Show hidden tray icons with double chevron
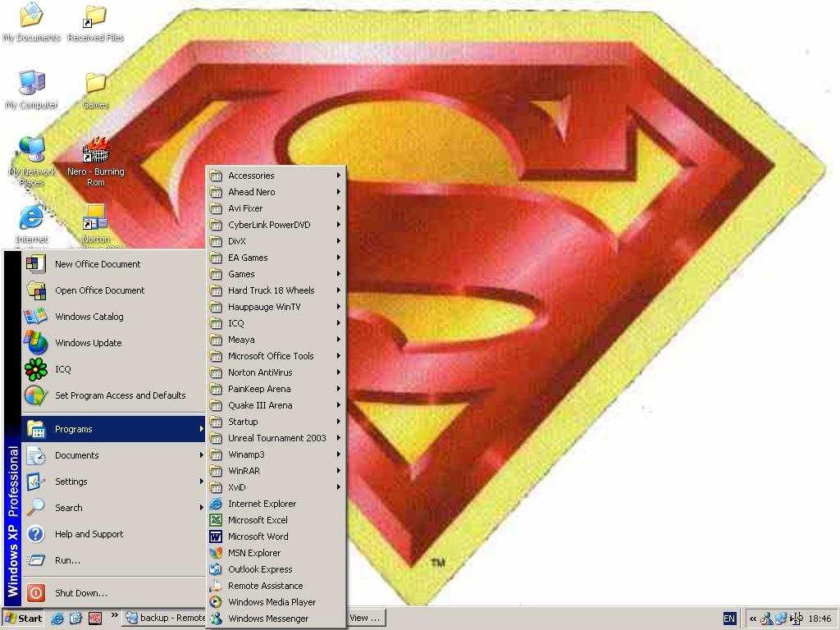 click(x=753, y=619)
